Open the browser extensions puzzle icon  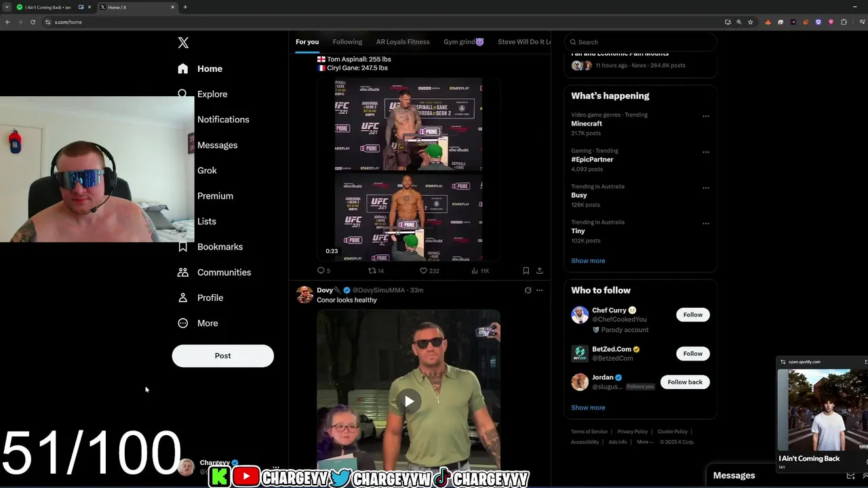pos(844,22)
